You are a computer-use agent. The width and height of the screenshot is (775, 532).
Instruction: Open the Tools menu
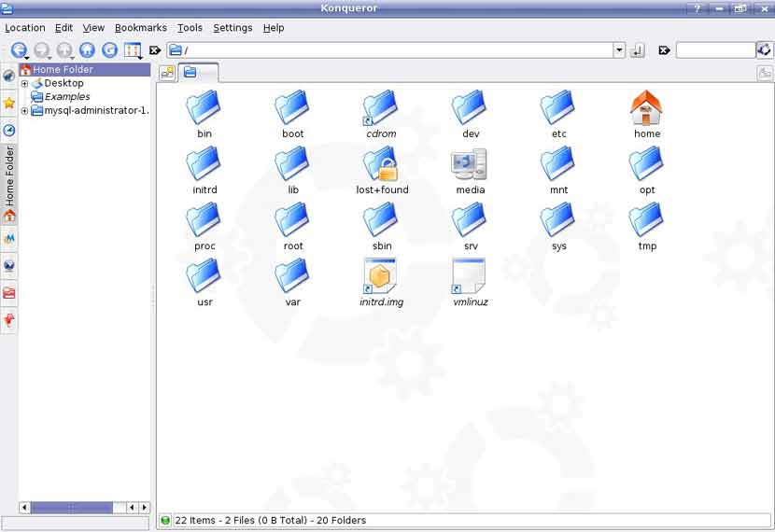(x=190, y=28)
